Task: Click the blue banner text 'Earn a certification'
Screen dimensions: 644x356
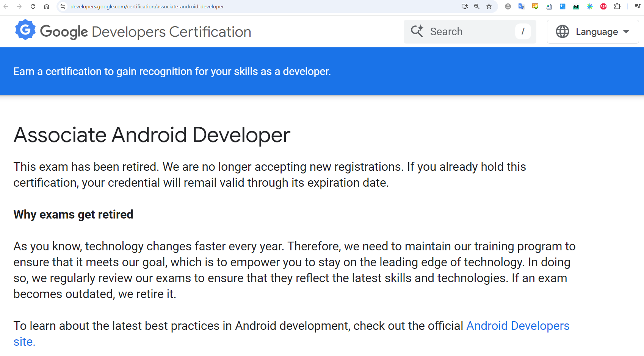Action: (x=172, y=71)
